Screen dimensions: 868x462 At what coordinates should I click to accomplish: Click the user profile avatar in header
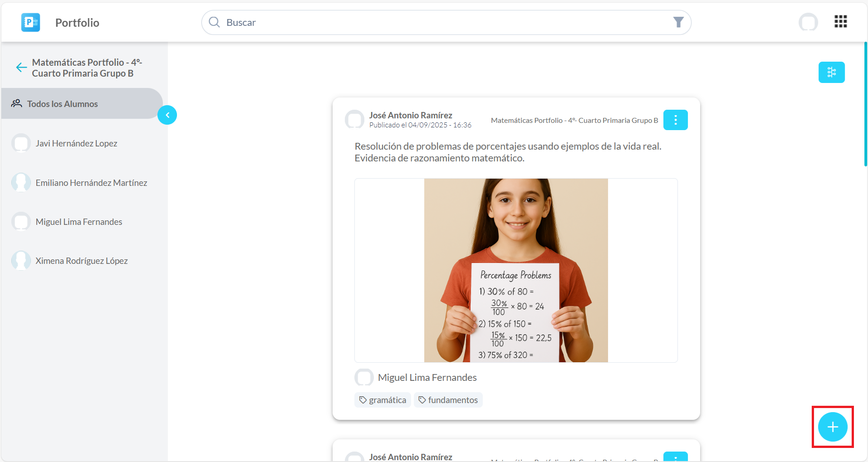click(x=808, y=22)
